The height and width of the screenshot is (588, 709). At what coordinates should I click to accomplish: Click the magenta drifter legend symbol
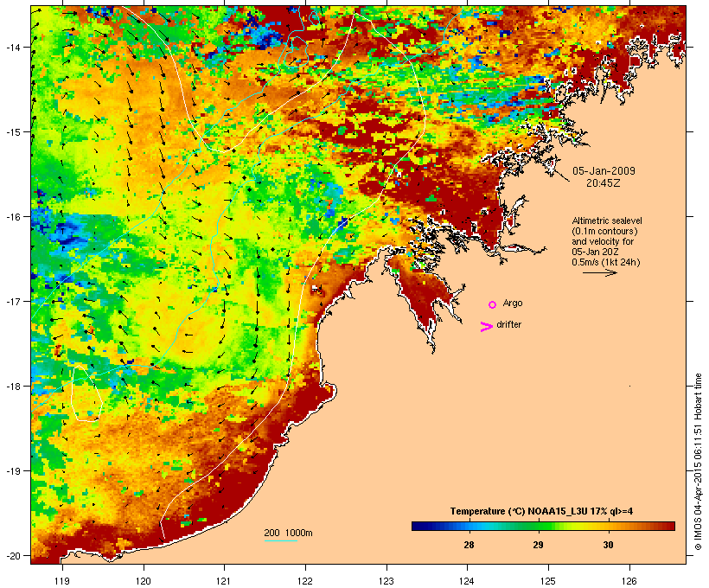pos(486,327)
